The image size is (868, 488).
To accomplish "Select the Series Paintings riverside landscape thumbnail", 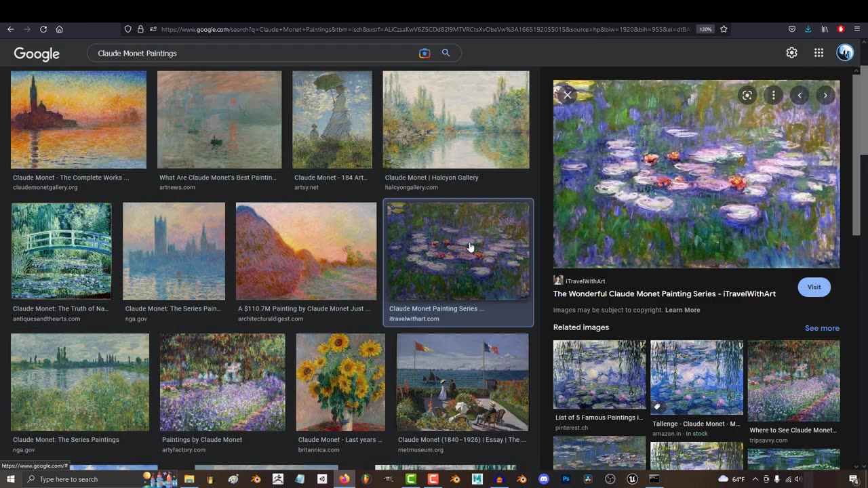I will point(80,382).
